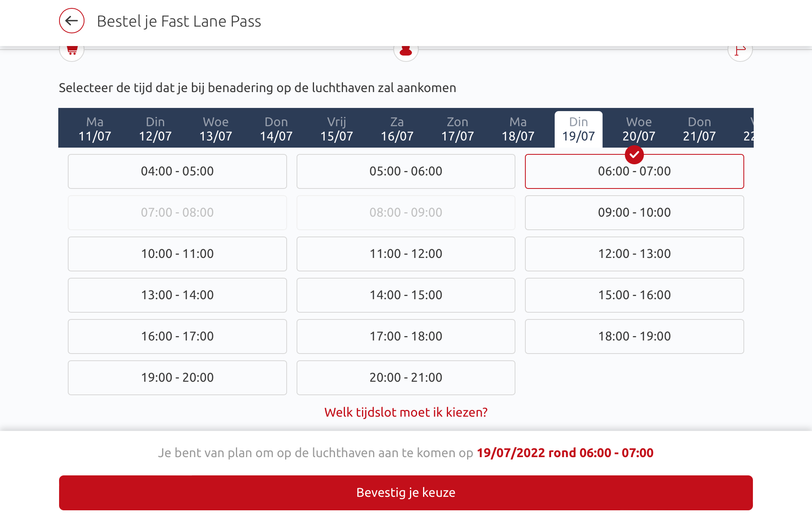Click the person step icon
Image resolution: width=812 pixels, height=523 pixels.
click(406, 51)
